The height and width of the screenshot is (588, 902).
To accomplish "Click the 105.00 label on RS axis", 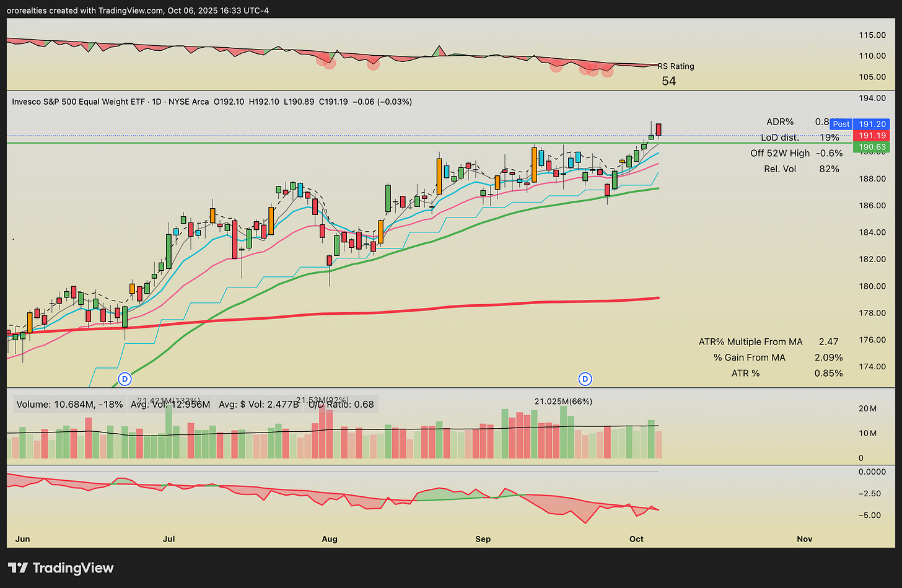I will click(x=871, y=77).
